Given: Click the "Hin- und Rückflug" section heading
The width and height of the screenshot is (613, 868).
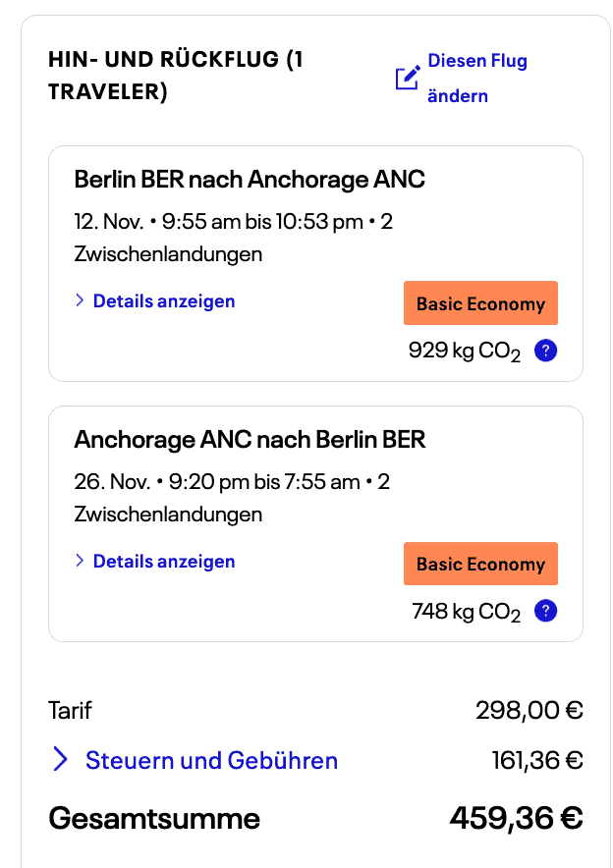Looking at the screenshot, I should point(176,76).
